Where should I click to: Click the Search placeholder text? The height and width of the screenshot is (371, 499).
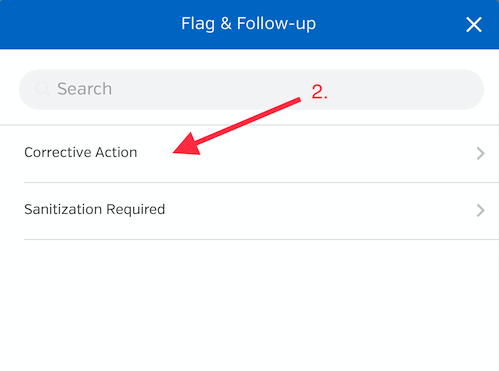tap(84, 89)
